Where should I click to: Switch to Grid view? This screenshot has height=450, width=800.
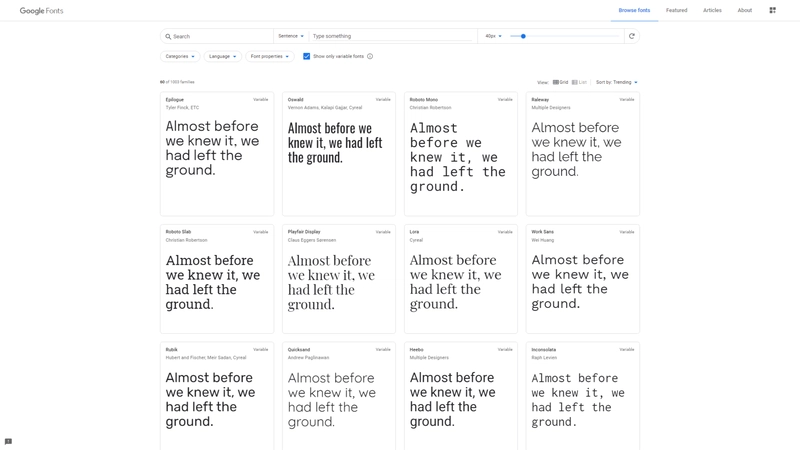[x=560, y=82]
